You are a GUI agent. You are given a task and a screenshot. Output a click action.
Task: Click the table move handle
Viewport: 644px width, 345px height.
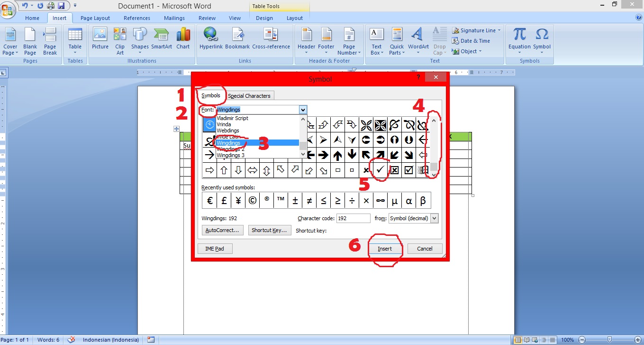click(176, 129)
